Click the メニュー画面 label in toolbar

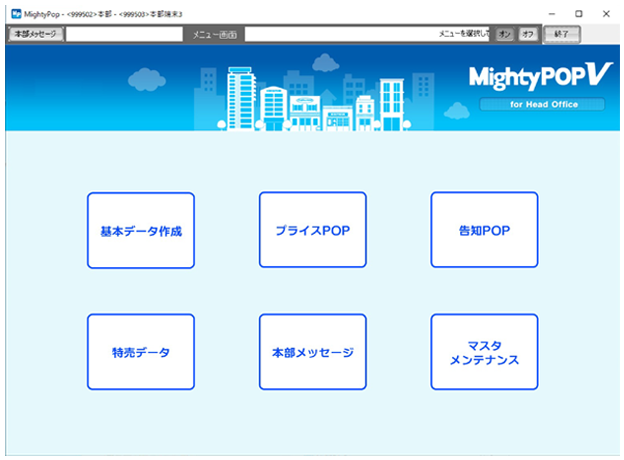coord(215,34)
